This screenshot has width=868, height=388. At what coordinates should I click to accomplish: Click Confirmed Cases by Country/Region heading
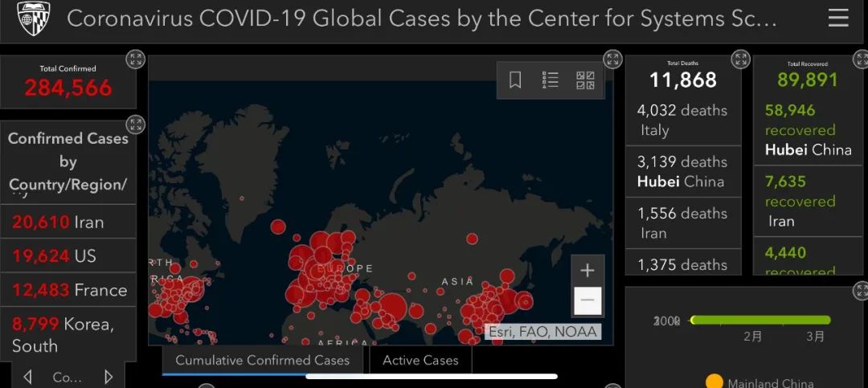[x=68, y=161]
